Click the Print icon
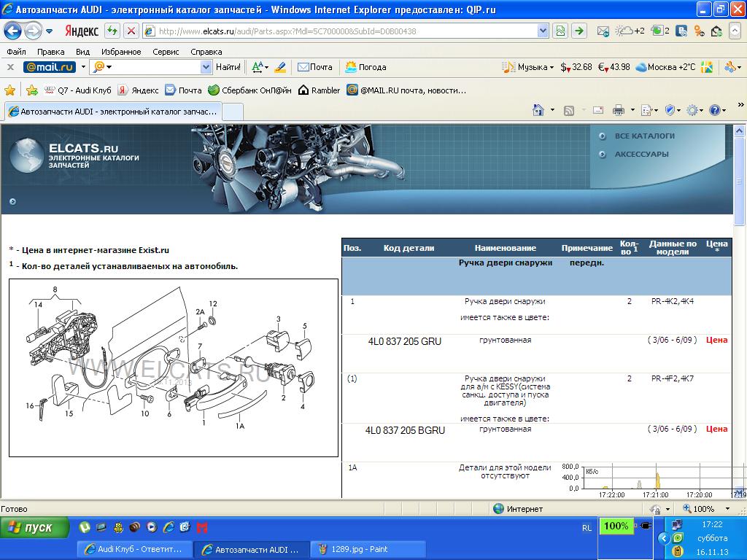 coord(619,111)
